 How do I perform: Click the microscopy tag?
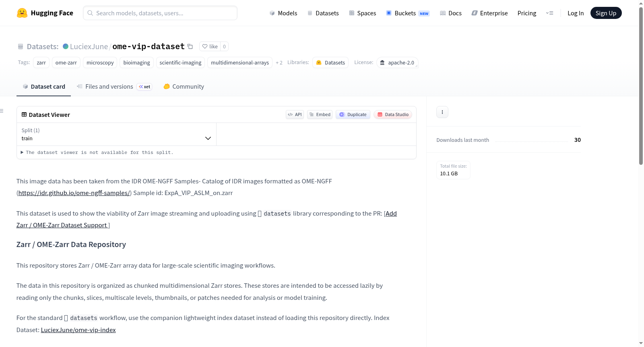(x=100, y=62)
